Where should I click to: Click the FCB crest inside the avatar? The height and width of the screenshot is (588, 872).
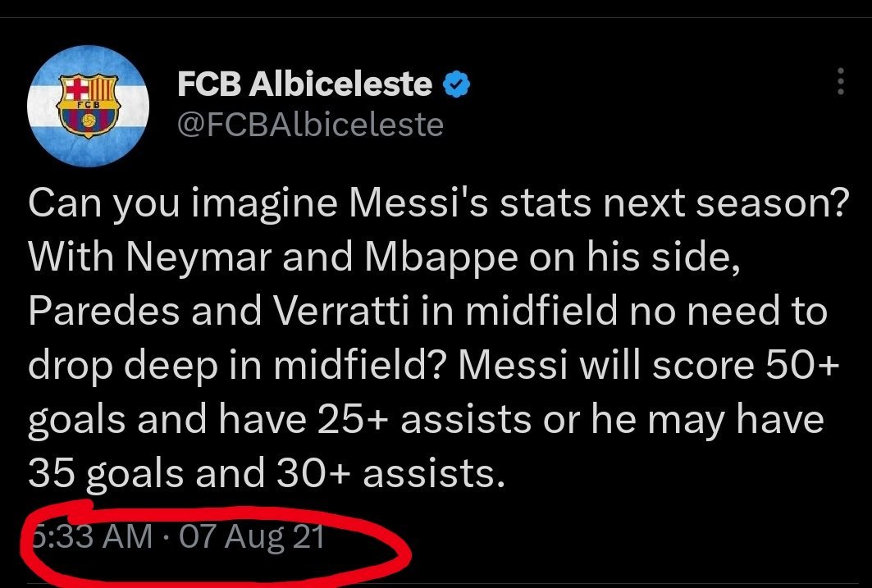coord(89,106)
